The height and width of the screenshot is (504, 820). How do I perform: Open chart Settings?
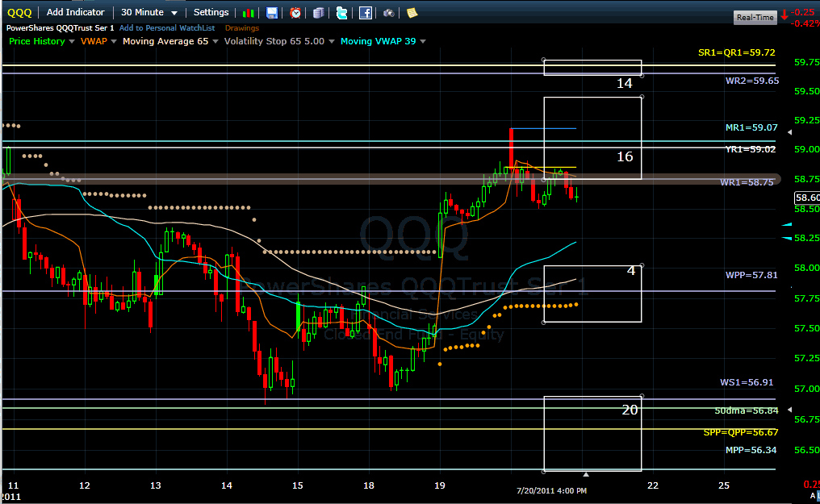coord(211,12)
